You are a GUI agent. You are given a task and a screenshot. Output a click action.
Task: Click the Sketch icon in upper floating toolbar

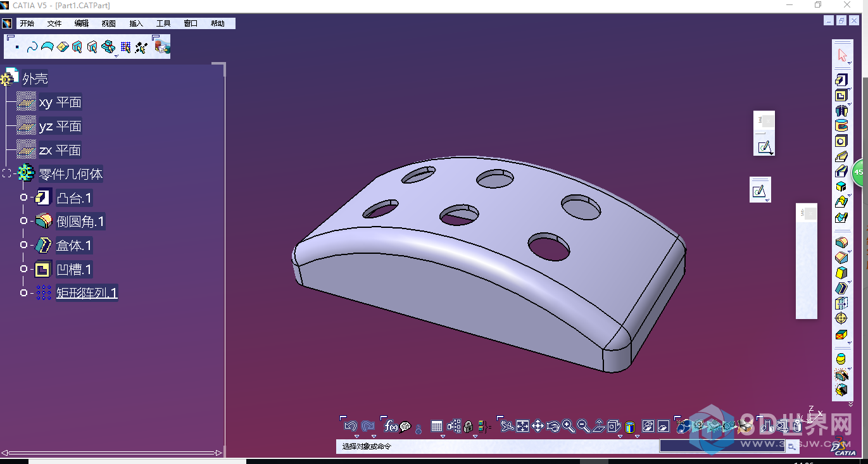pos(764,147)
